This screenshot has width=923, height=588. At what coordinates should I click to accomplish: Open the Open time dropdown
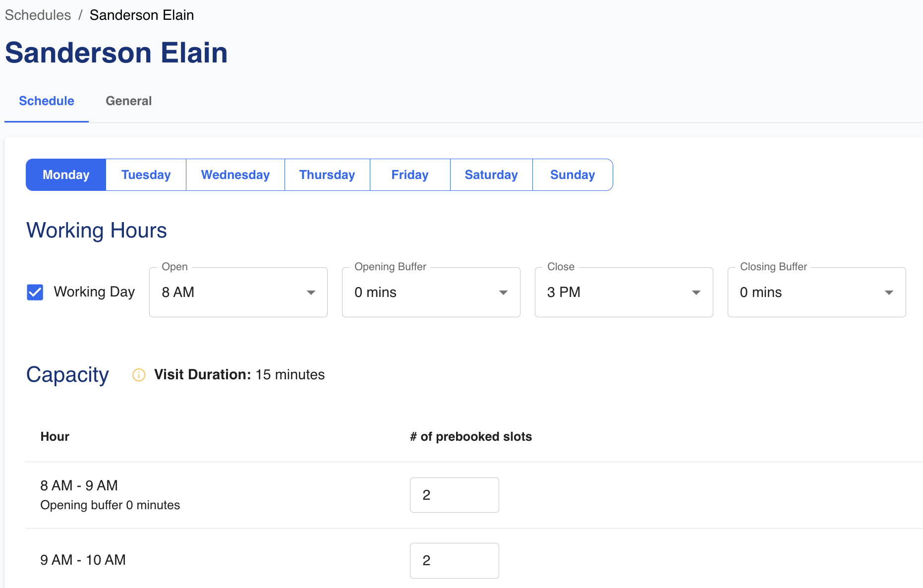click(x=238, y=293)
